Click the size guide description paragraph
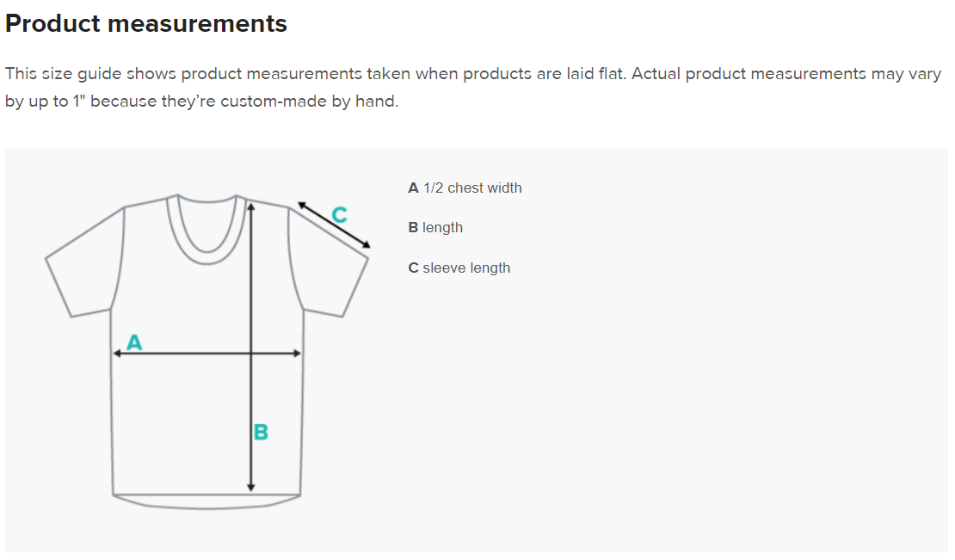The height and width of the screenshot is (560, 955). click(x=473, y=87)
